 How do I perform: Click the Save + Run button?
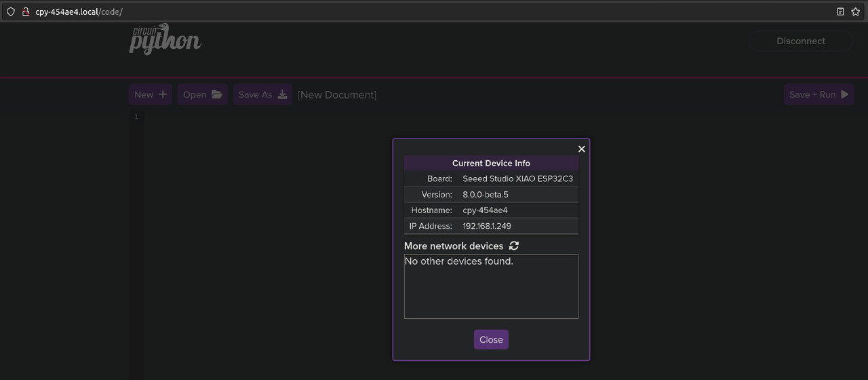pos(818,94)
